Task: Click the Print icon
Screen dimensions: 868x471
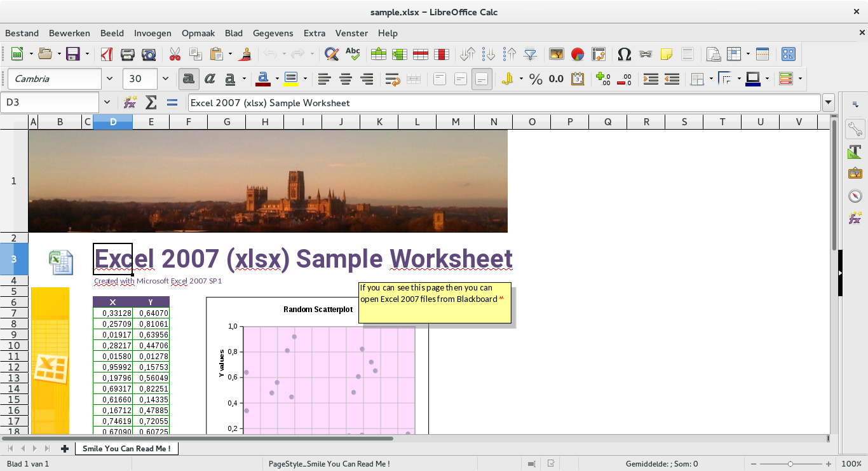Action: point(128,54)
